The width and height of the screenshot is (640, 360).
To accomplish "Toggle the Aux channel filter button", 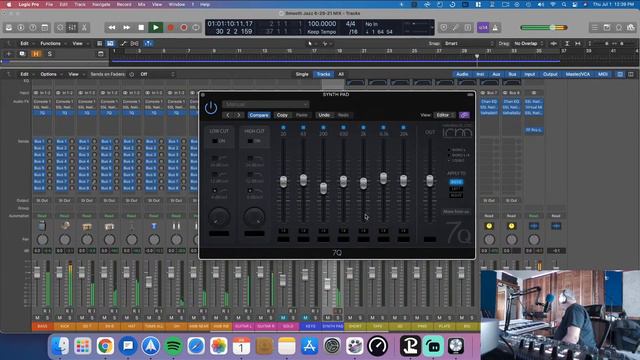I will pyautogui.click(x=496, y=74).
